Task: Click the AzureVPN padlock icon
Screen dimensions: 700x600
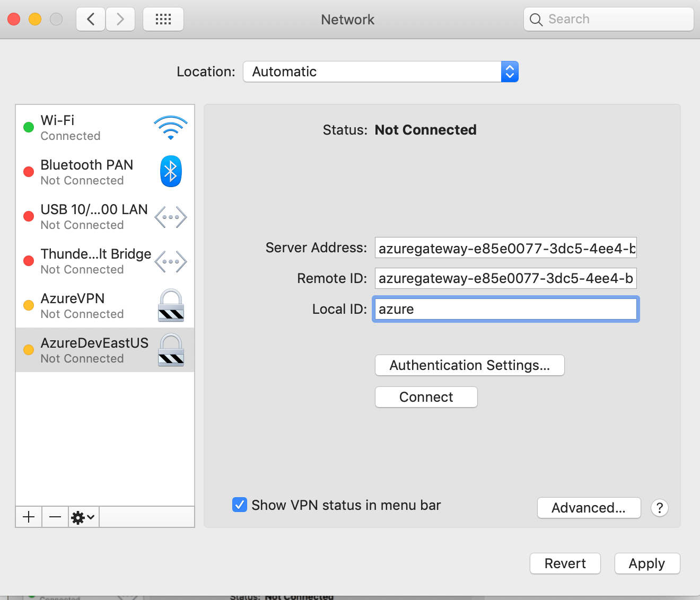Action: 171,305
